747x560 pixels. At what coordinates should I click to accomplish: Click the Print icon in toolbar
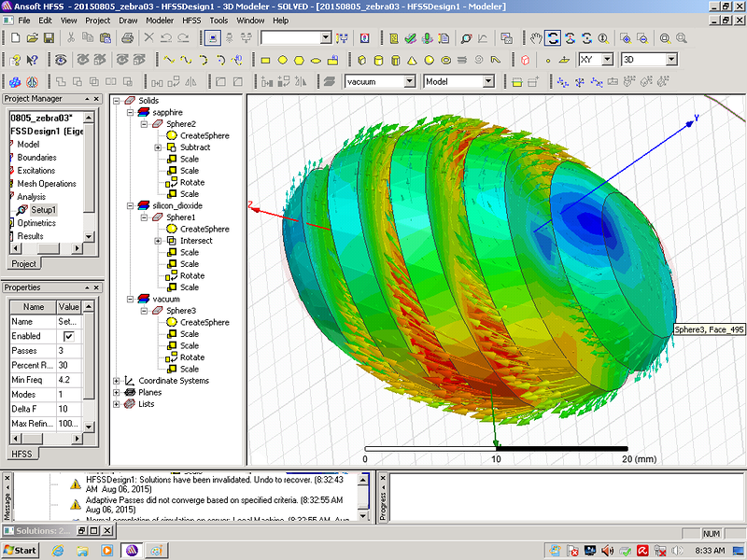tap(128, 38)
